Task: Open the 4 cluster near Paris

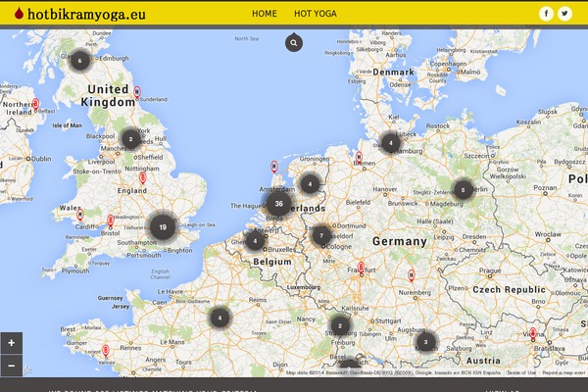Action: click(220, 318)
